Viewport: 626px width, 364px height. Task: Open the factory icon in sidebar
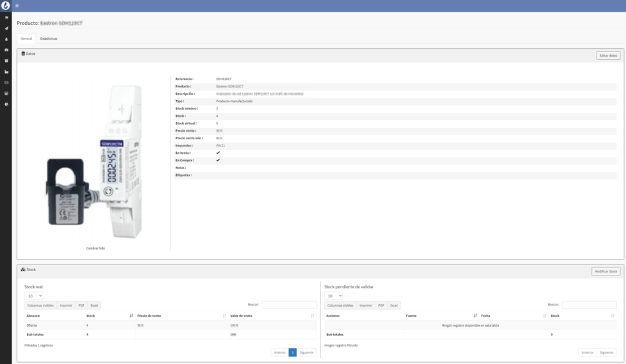tap(6, 71)
